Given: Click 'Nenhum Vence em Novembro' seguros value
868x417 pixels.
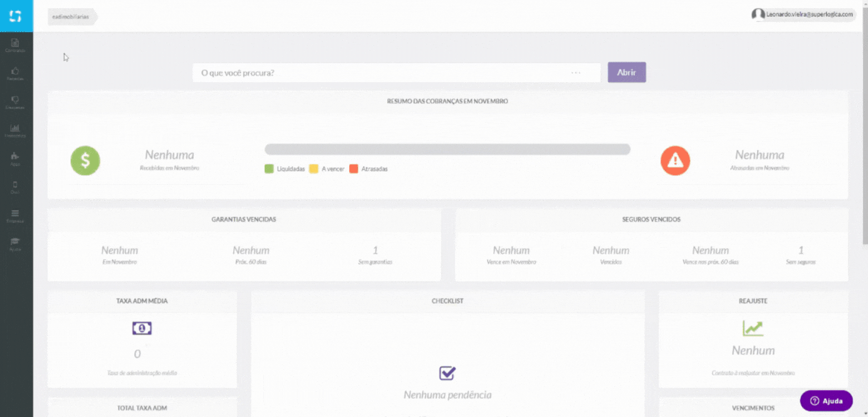Looking at the screenshot, I should point(511,255).
